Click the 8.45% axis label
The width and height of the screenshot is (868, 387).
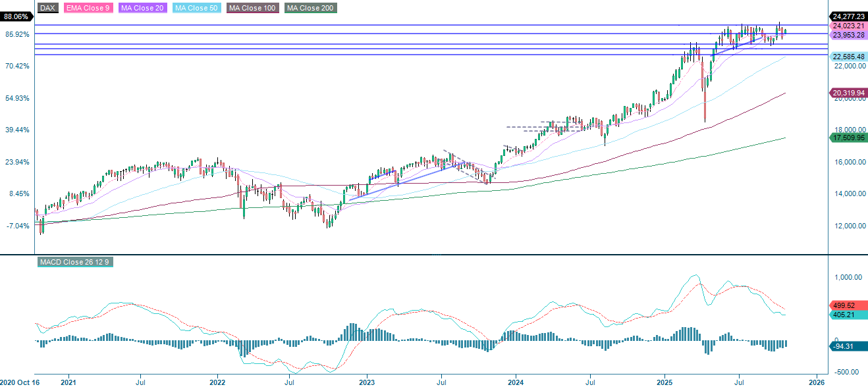(x=18, y=193)
